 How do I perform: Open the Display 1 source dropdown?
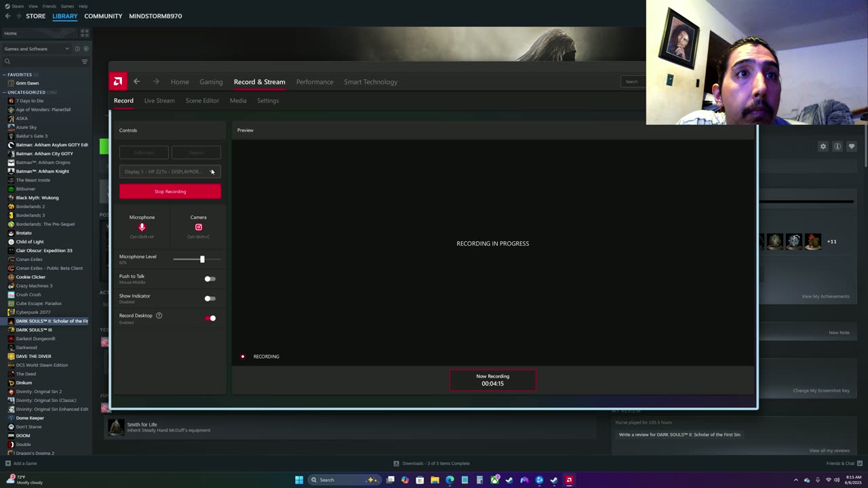[170, 171]
